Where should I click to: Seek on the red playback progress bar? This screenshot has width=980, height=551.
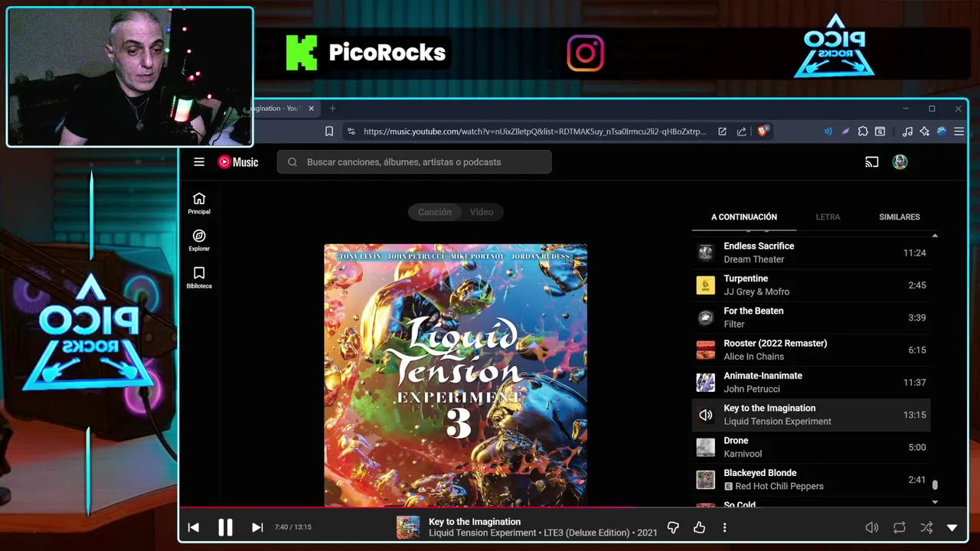[573, 507]
